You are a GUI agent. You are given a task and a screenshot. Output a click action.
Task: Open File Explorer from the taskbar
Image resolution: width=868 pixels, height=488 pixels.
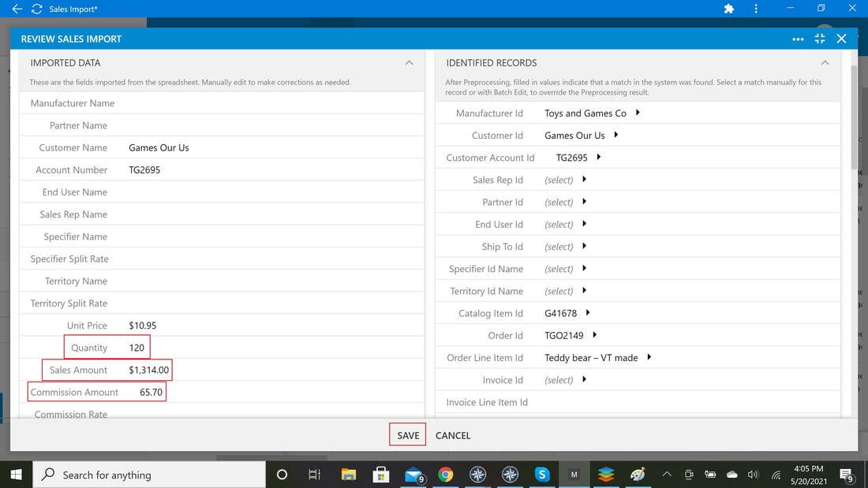348,475
